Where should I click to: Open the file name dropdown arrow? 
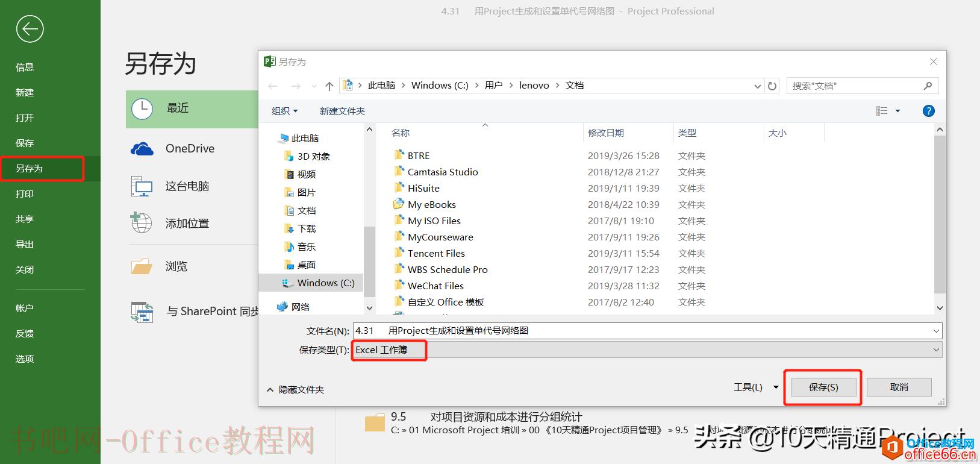coord(936,331)
